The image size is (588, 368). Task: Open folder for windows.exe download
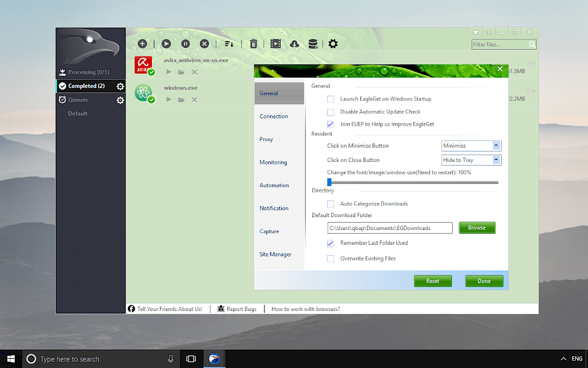[x=181, y=99]
